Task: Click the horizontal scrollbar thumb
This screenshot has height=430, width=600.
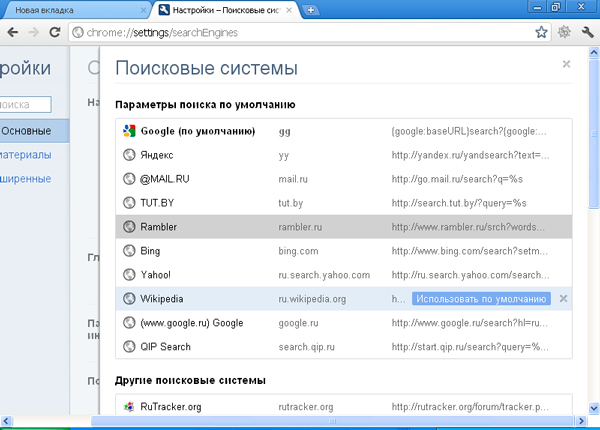Action: [x=332, y=421]
